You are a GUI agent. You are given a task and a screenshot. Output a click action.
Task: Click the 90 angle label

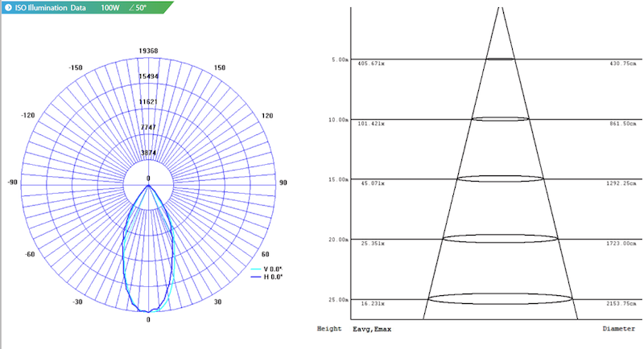tap(283, 183)
